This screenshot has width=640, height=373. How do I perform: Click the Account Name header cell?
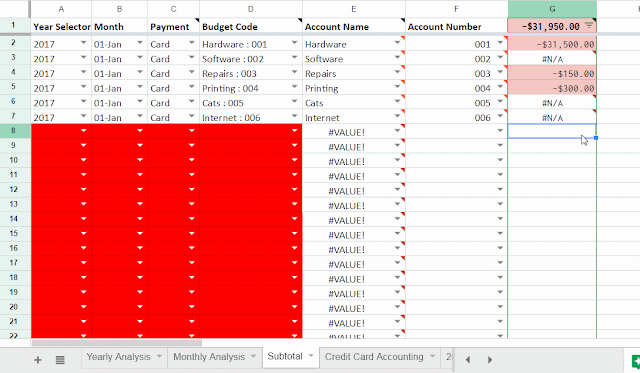[x=353, y=27]
